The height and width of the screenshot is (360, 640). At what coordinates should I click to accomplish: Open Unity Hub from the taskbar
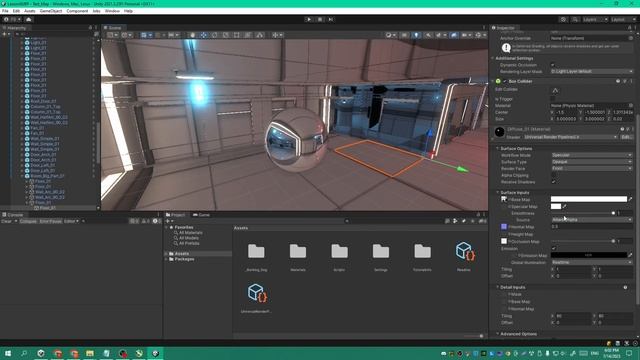coord(41,353)
